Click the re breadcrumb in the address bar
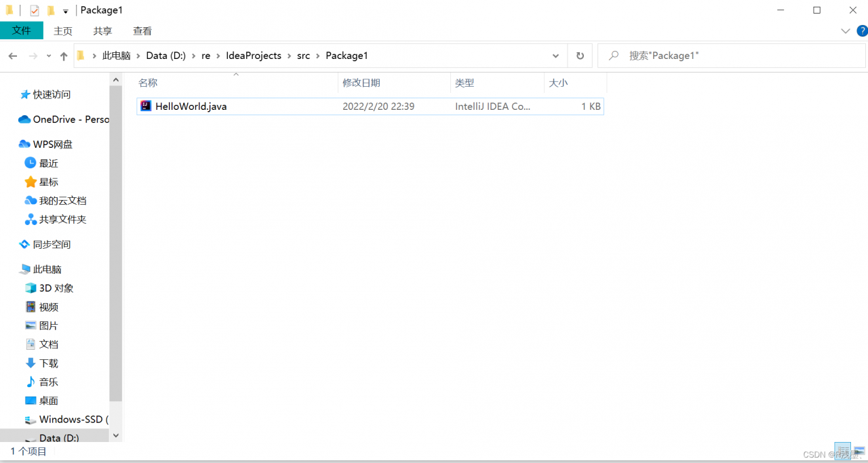The image size is (868, 463). click(206, 56)
